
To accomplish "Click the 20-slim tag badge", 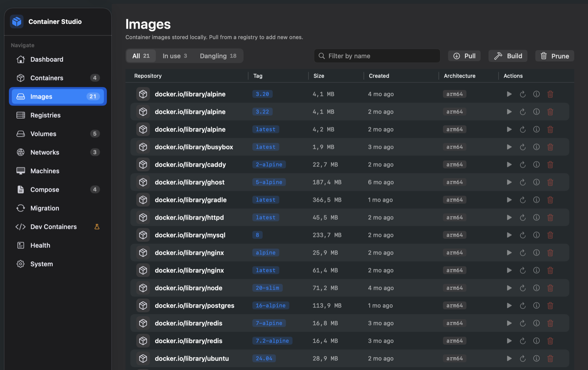I will pos(267,288).
